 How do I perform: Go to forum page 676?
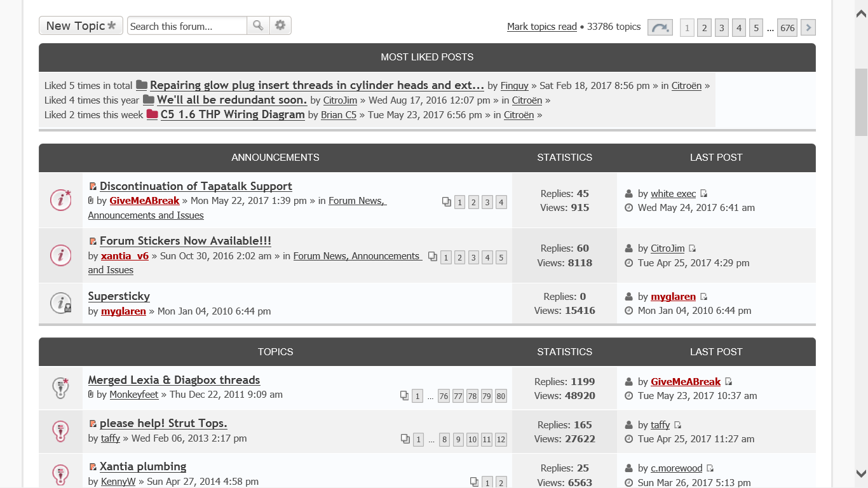click(x=787, y=27)
